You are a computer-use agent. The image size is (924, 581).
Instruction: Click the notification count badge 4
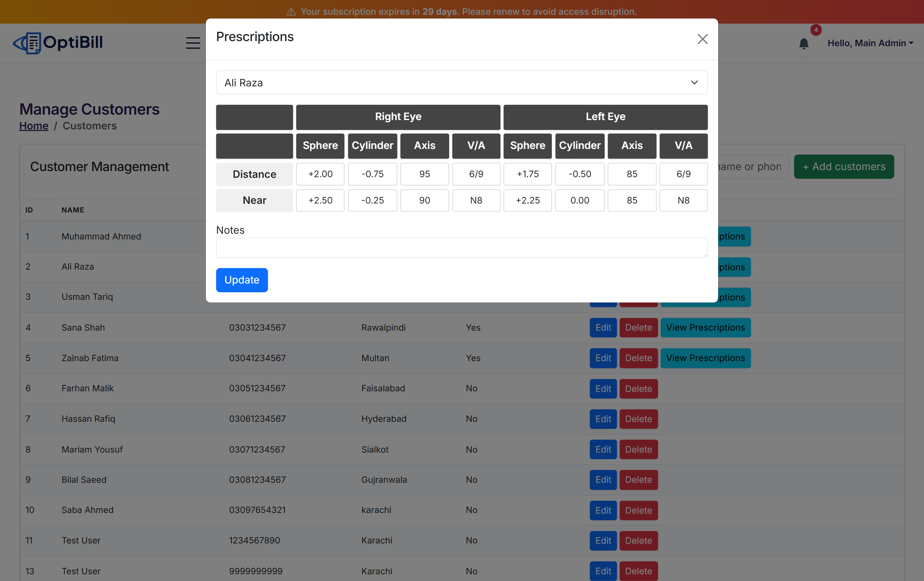[x=816, y=30]
